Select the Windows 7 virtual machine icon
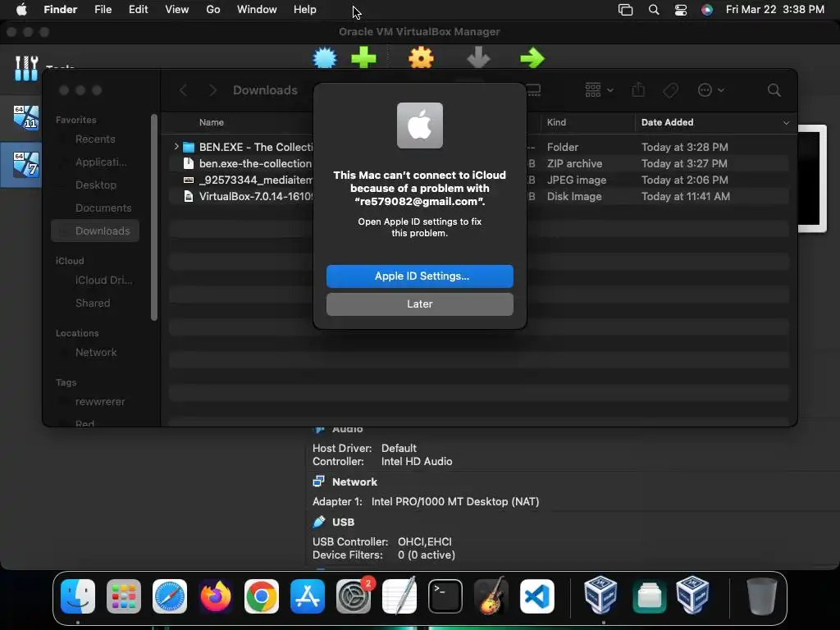The image size is (840, 630). click(x=26, y=164)
